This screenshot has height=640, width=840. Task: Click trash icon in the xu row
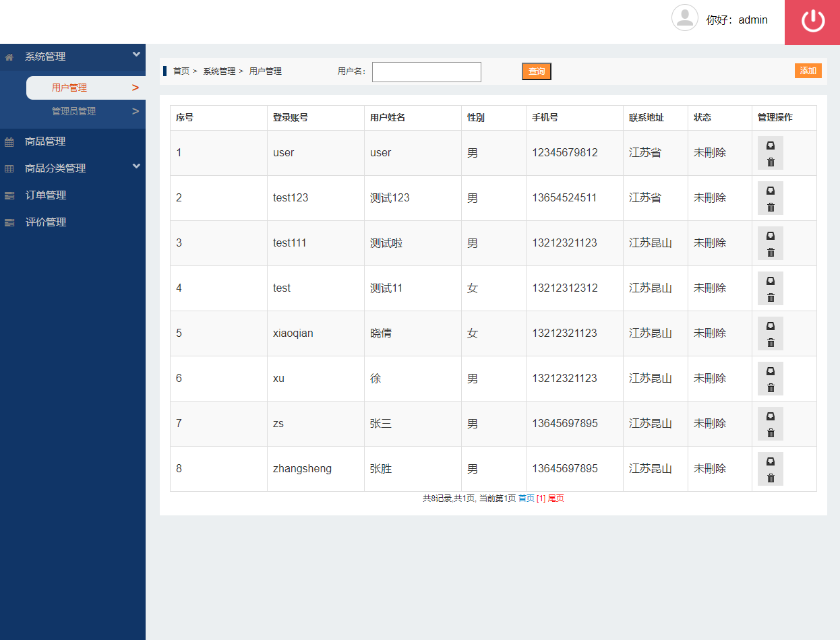click(x=771, y=387)
